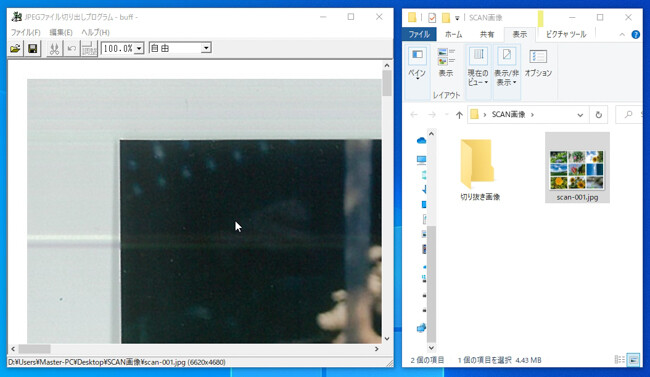Open recent locations dropdown beside the forward arrow
The width and height of the screenshot is (650, 377).
[446, 115]
